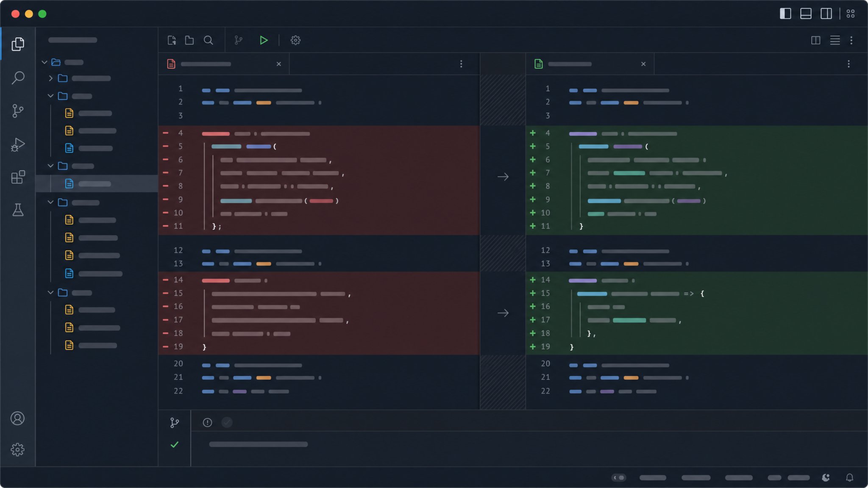Run with the green play button
This screenshot has width=868, height=488.
[264, 40]
